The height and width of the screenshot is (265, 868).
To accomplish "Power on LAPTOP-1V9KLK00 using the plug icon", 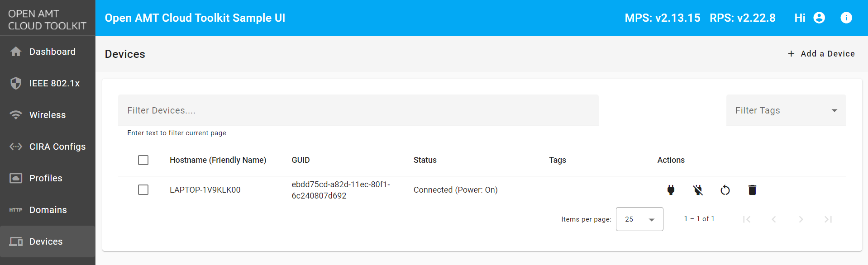I will tap(671, 190).
